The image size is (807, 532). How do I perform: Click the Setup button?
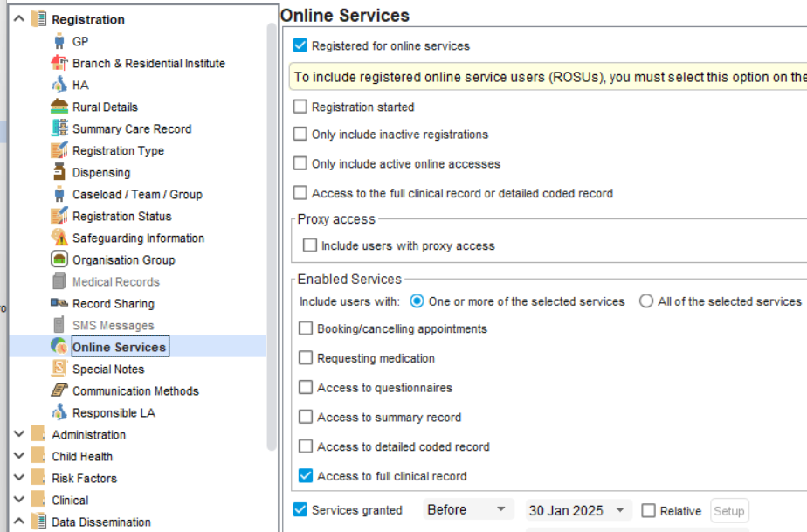[729, 511]
